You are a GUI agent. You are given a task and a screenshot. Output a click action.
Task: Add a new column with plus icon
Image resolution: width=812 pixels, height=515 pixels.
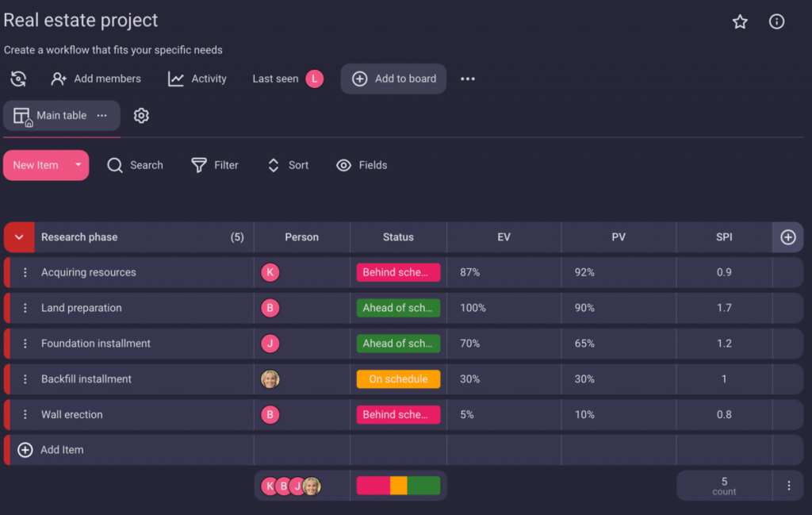tap(787, 237)
